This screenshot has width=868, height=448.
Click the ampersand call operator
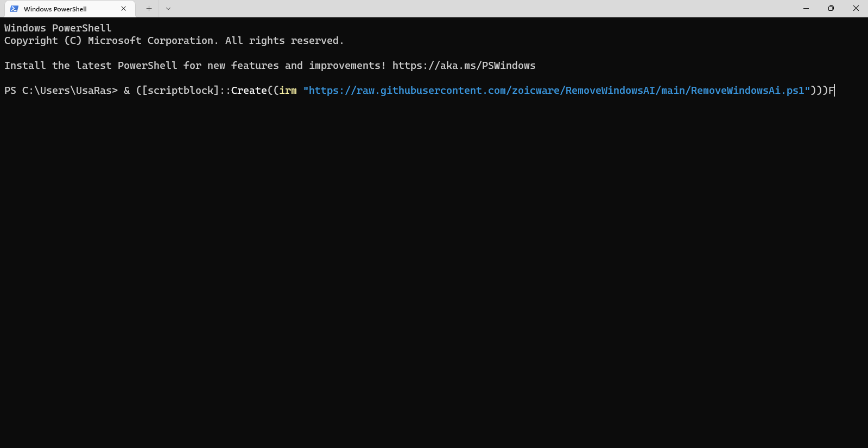(x=126, y=90)
